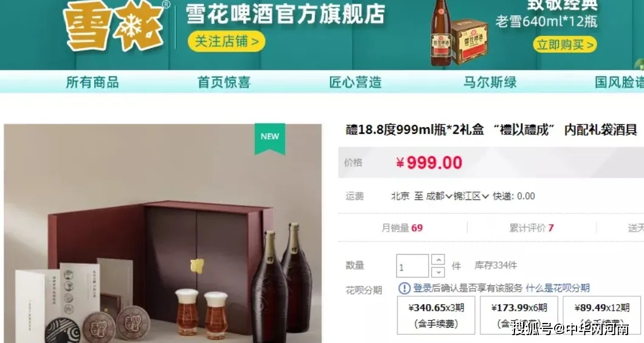The image size is (644, 343).
Task: Open the 匠心营造 navigation tab
Action: tap(355, 82)
